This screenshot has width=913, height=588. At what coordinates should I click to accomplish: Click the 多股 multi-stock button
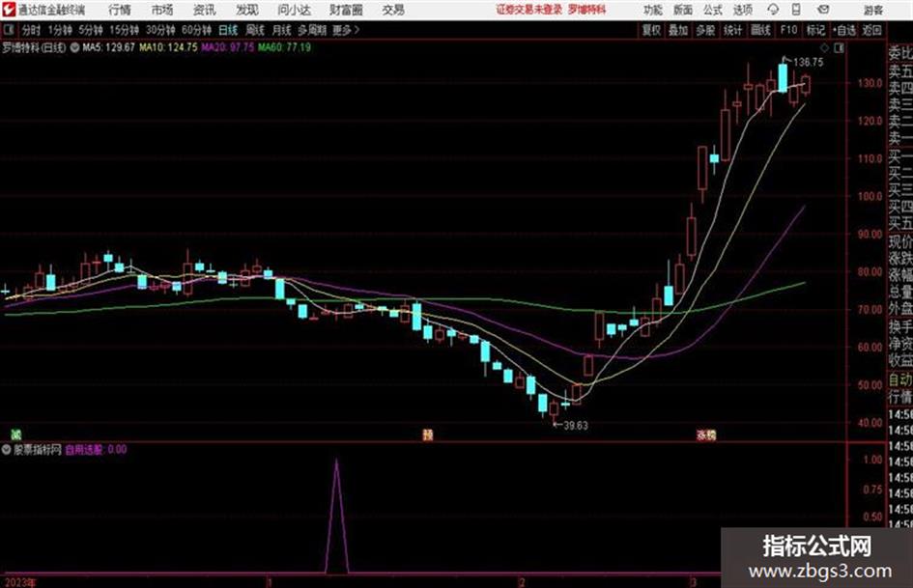tap(705, 30)
